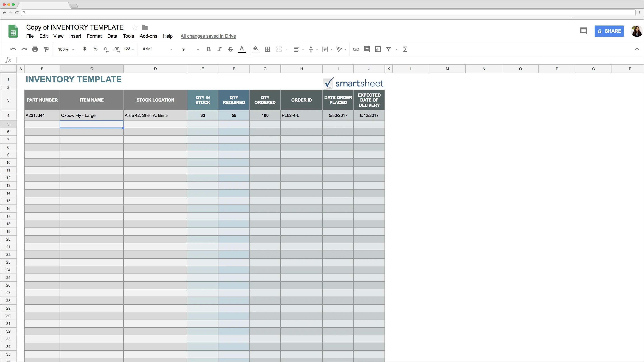This screenshot has height=362, width=644.
Task: Click cell C5 the active input cell
Action: coord(92,123)
